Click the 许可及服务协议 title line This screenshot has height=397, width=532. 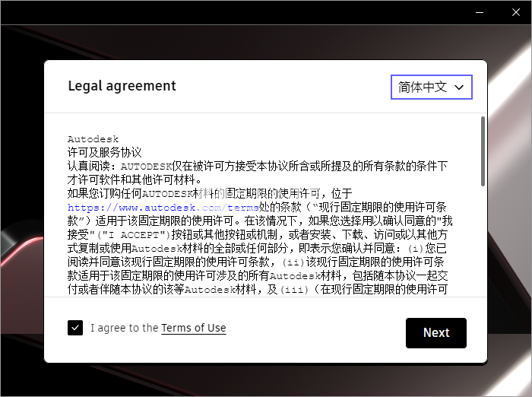(105, 152)
